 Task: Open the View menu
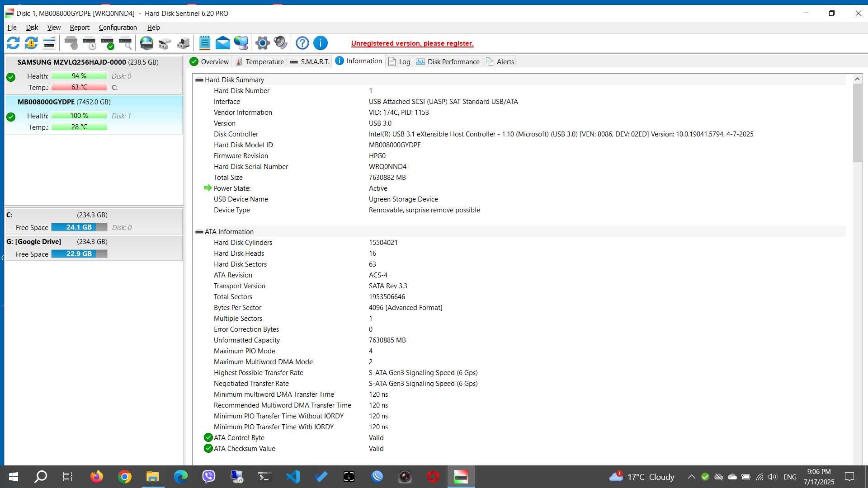coord(54,28)
